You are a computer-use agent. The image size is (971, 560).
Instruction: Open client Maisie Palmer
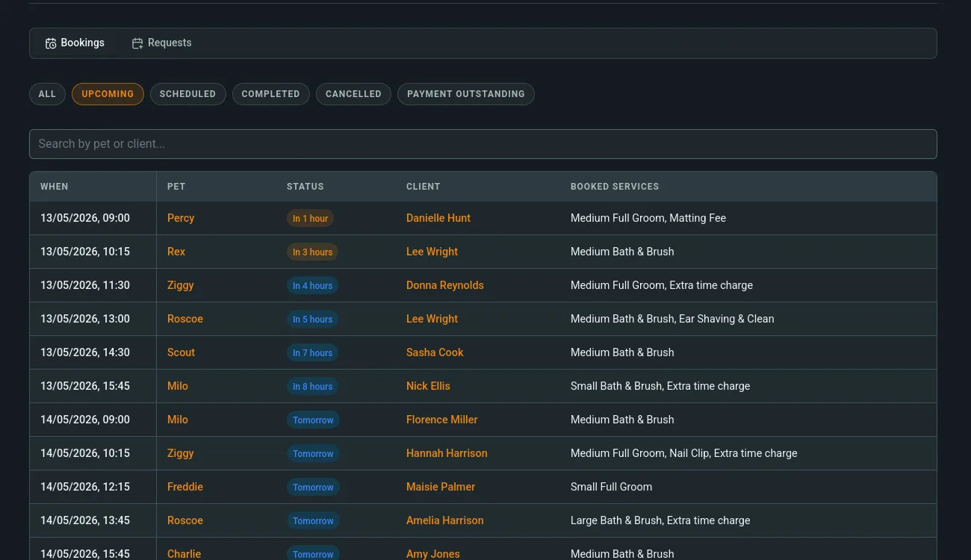point(441,487)
